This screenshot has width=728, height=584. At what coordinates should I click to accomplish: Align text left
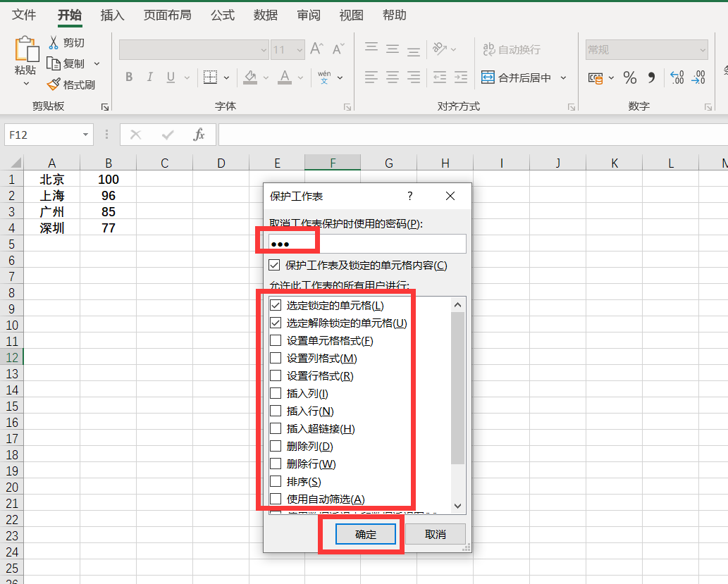point(371,77)
